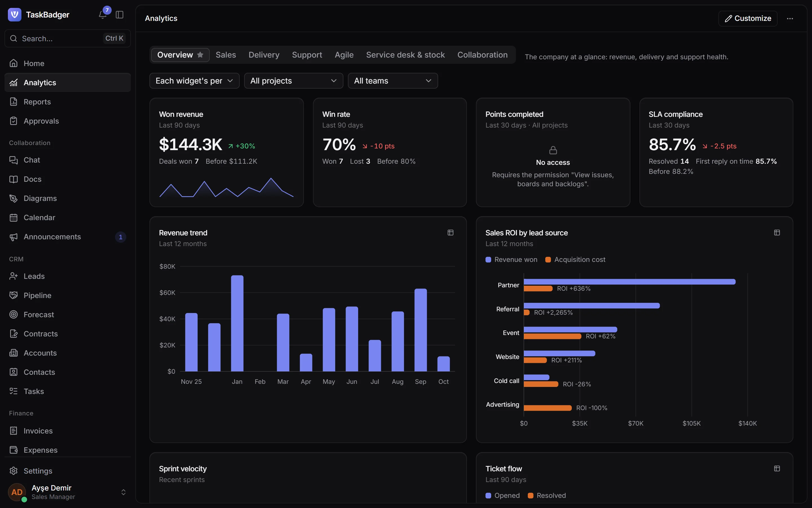Image resolution: width=812 pixels, height=508 pixels.
Task: Click the Jan bar in Revenue trend
Action: click(237, 323)
